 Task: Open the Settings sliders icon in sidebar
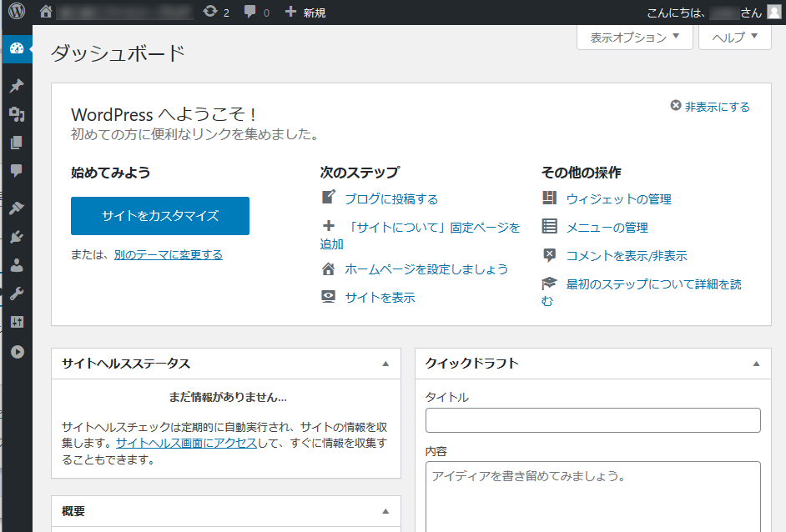coord(17,322)
